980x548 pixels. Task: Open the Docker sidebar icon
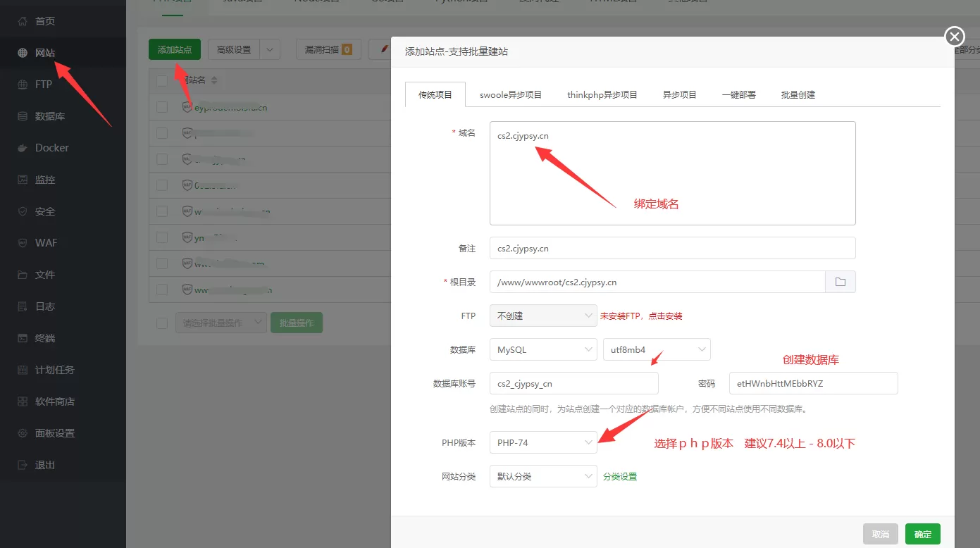tap(23, 148)
